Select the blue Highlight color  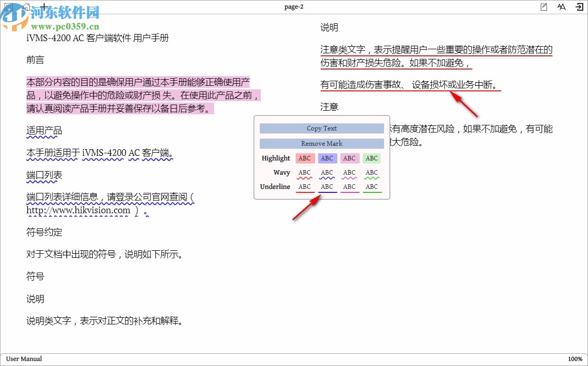coord(327,158)
